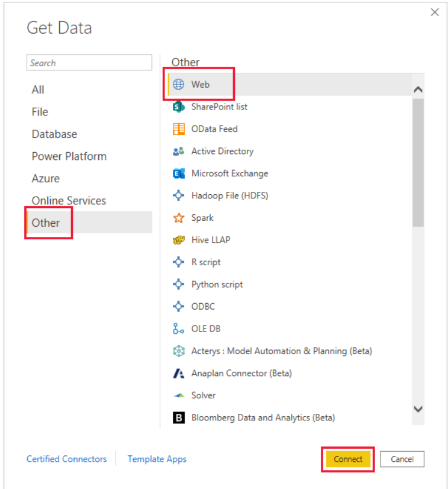Pick the Hive LLAP elephant icon
448x489 pixels.
click(x=179, y=240)
